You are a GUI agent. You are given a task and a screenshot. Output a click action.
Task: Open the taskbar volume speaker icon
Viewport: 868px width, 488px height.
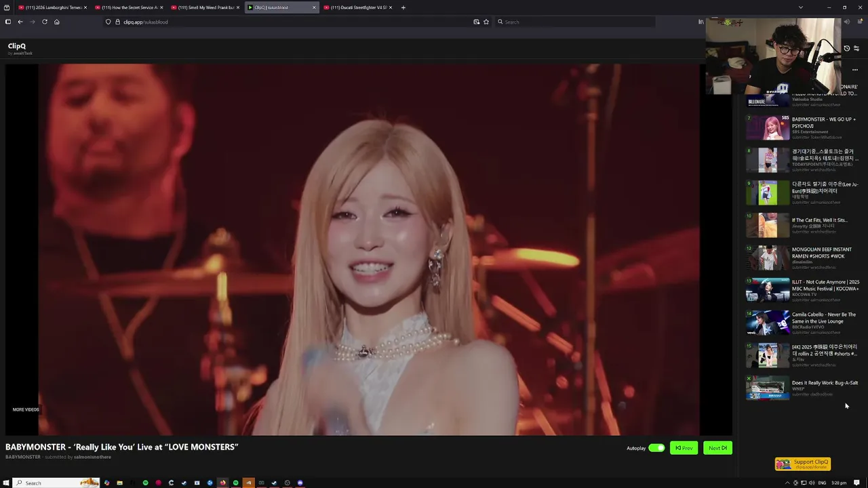pyautogui.click(x=812, y=483)
